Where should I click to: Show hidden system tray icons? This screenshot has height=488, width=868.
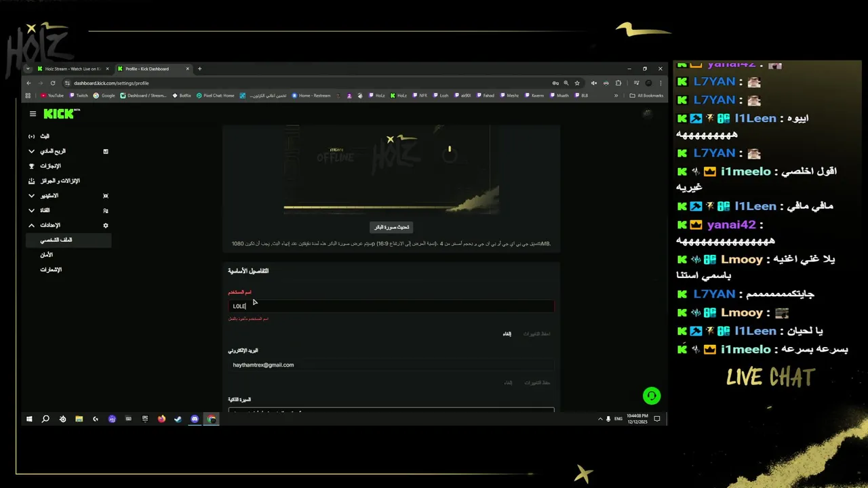(x=600, y=419)
